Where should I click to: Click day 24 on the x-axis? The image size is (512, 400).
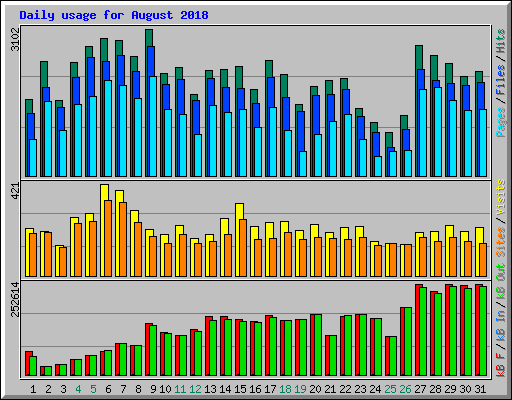375,389
